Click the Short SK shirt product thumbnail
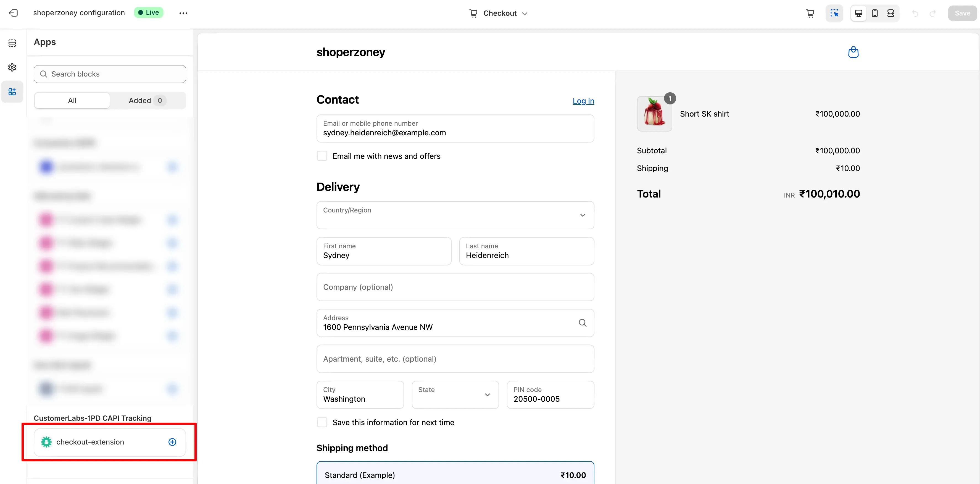 654,114
